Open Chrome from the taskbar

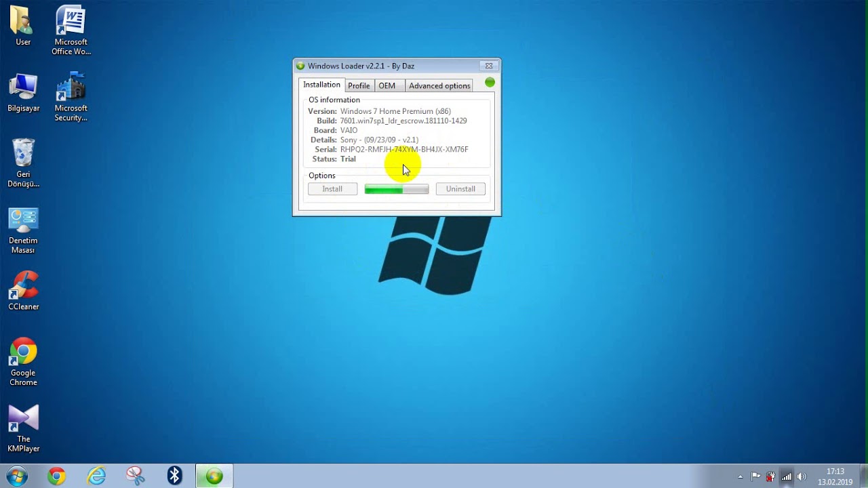(57, 476)
